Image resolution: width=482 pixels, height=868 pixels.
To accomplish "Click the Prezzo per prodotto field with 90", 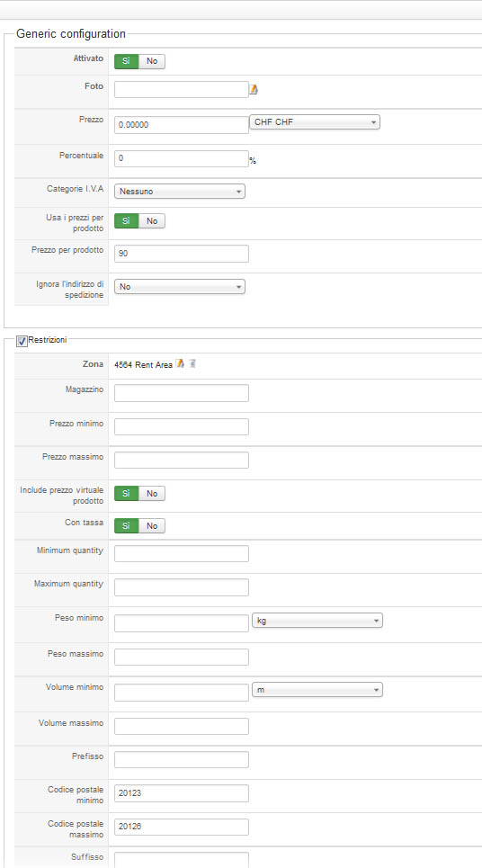I will coord(182,254).
